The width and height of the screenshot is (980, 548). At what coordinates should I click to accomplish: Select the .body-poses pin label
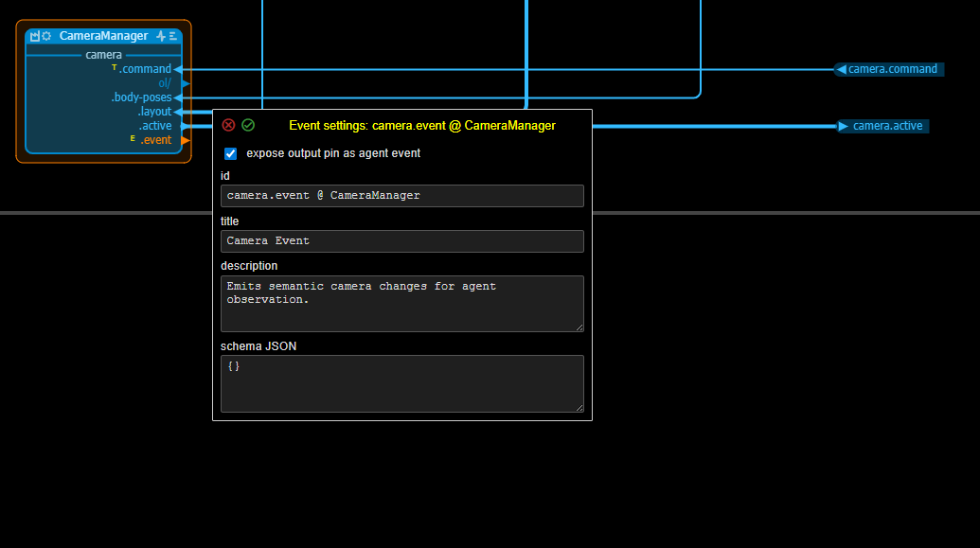[x=141, y=97]
